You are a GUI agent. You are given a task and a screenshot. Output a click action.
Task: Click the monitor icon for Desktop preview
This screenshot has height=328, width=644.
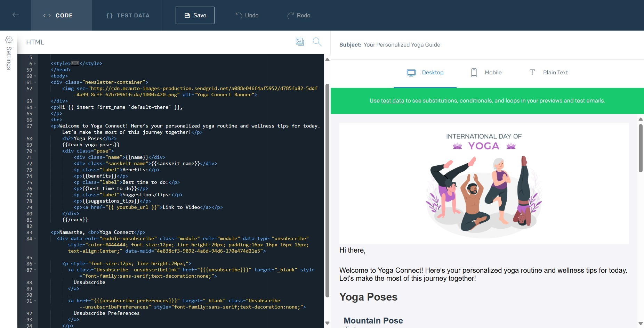[411, 72]
